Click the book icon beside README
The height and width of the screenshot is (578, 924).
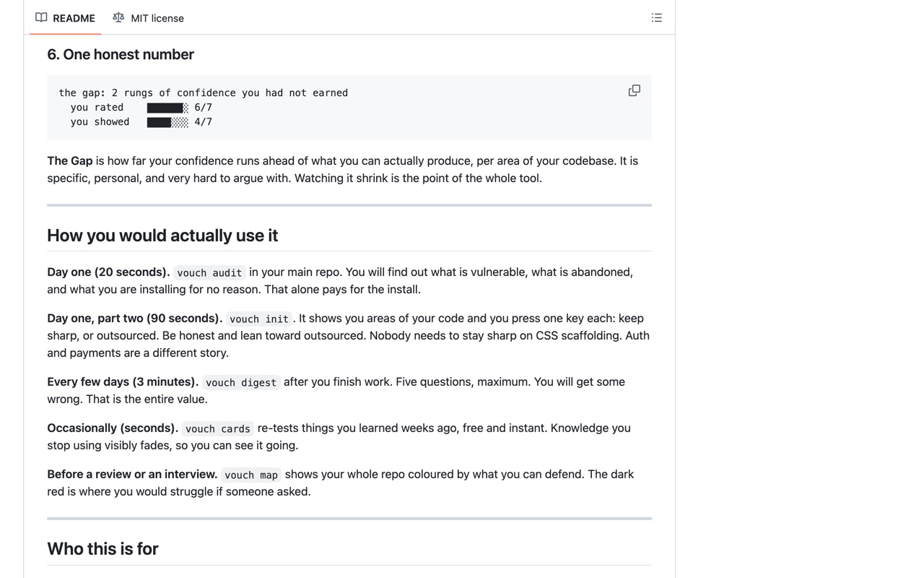pos(41,17)
